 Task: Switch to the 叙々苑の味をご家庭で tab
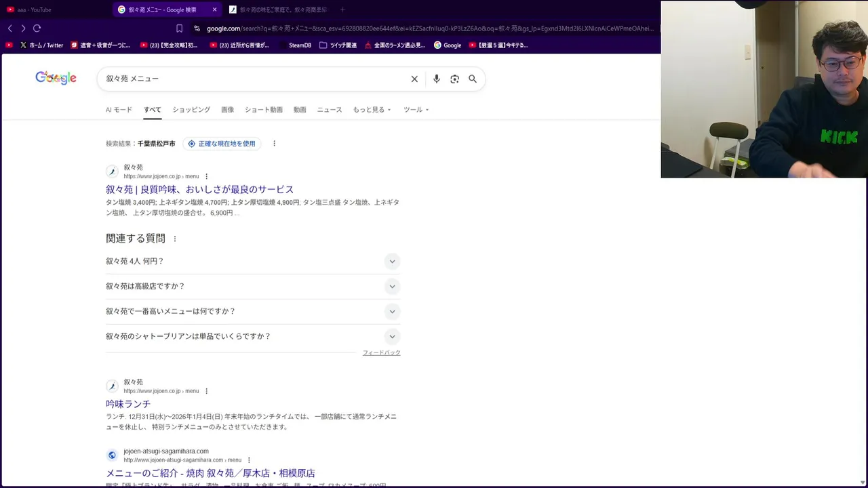pos(277,9)
